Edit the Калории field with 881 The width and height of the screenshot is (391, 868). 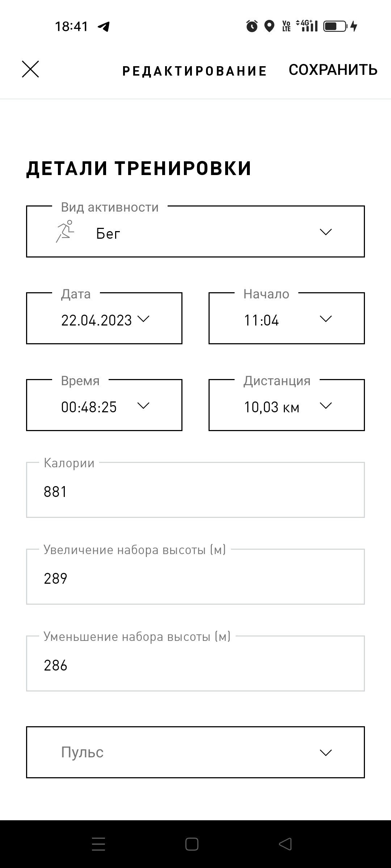pos(195,490)
